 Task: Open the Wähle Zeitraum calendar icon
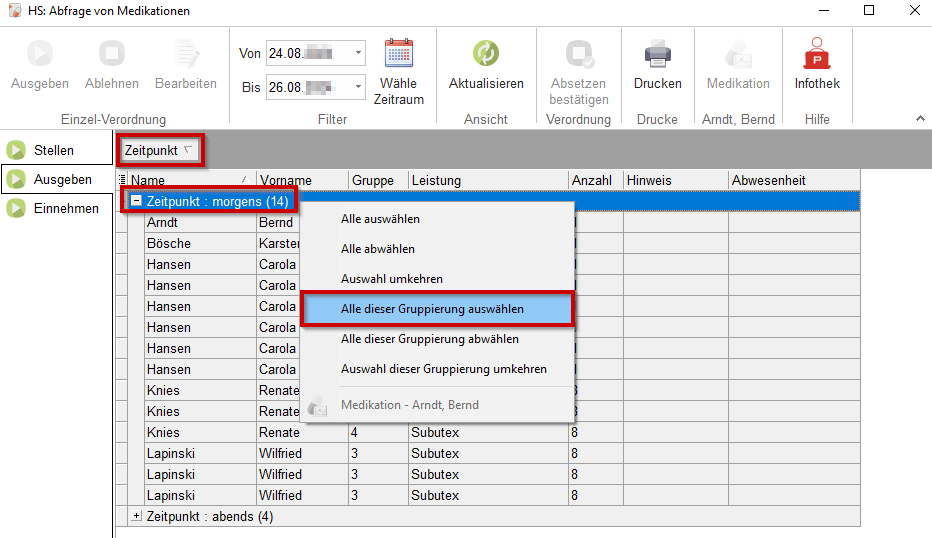pyautogui.click(x=399, y=54)
